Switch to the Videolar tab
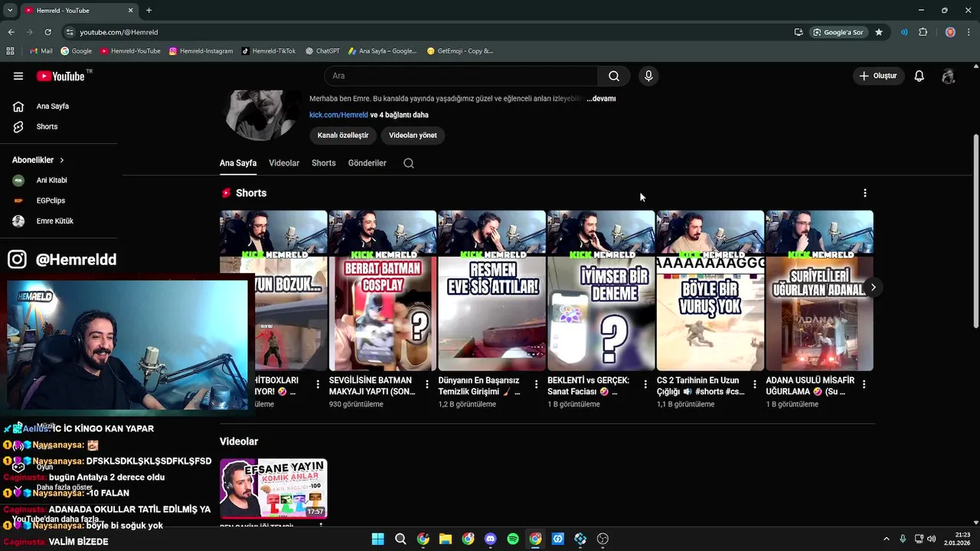This screenshot has width=980, height=551. (x=284, y=163)
